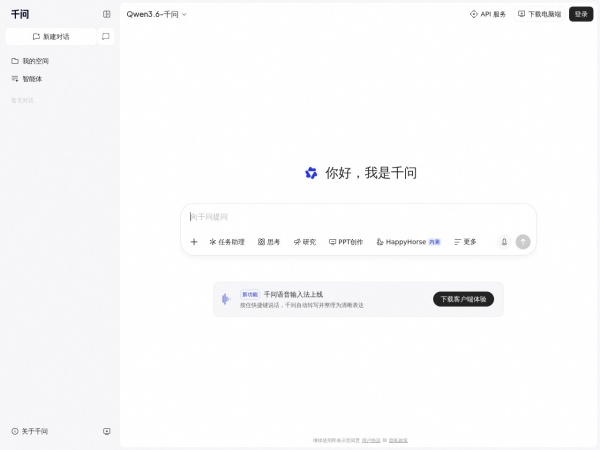Click the voice waveform icon in the banner
This screenshot has height=450, width=600.
point(226,299)
